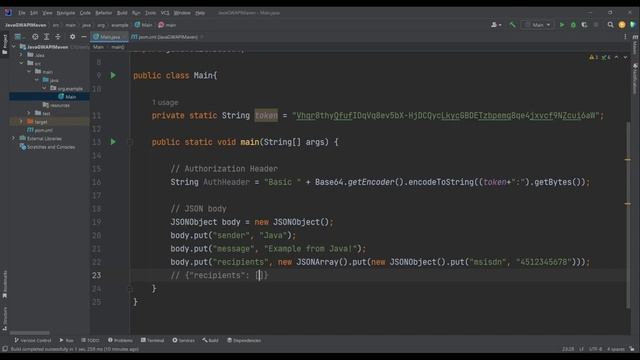Click the warnings indicator in editor corner
The height and width of the screenshot is (360, 640).
pyautogui.click(x=594, y=58)
